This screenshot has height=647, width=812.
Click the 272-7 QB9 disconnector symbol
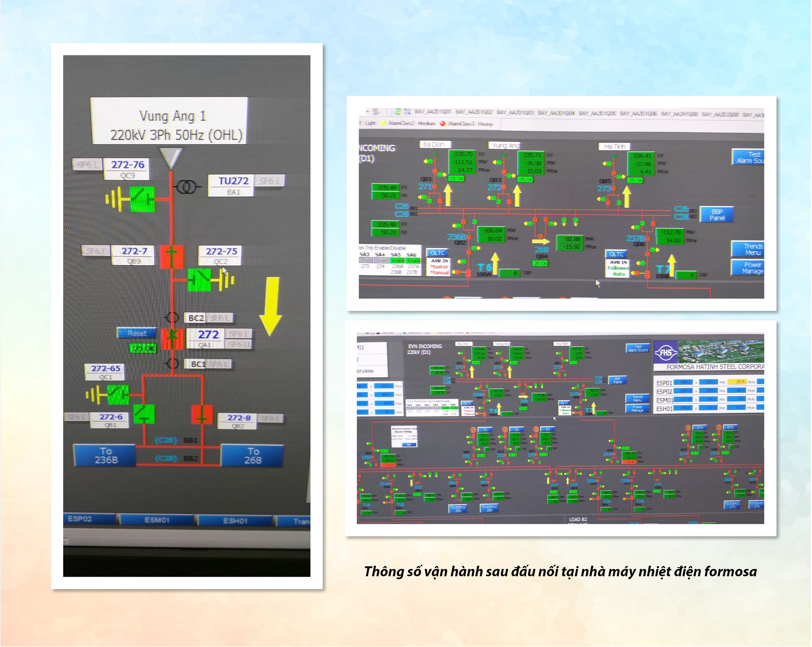172,257
